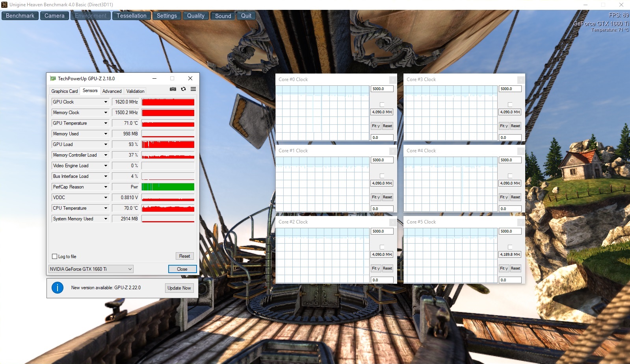Toggle the Core #4 Clock checkbox
Screen dimensions: 630x364
[x=510, y=176]
